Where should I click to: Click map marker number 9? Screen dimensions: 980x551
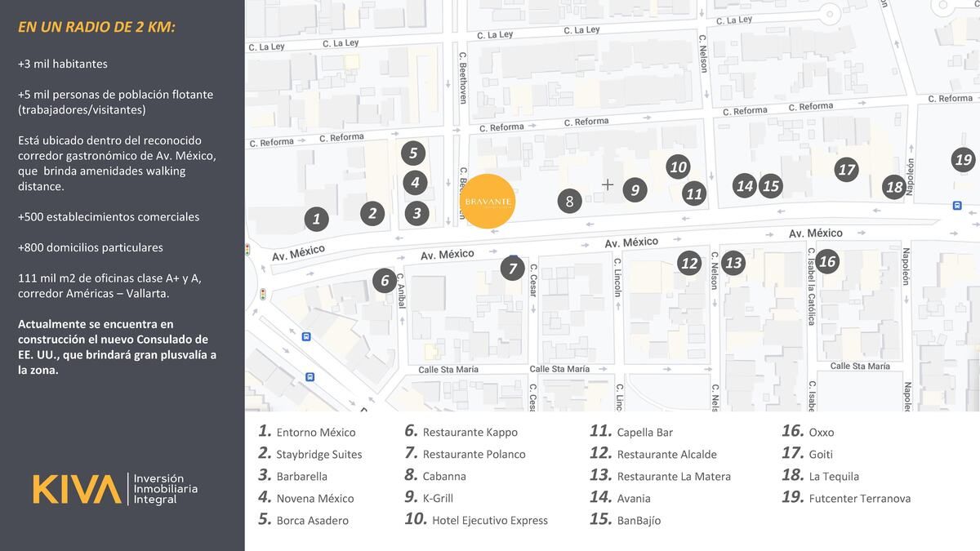635,190
